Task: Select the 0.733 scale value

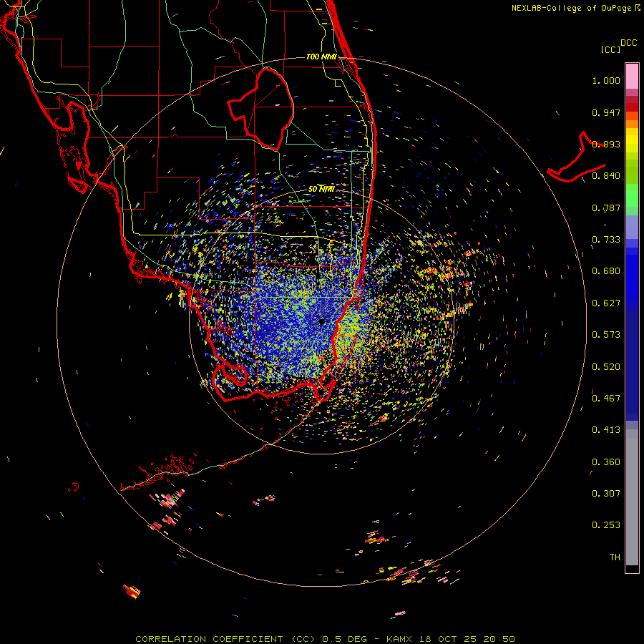Action: (x=606, y=240)
